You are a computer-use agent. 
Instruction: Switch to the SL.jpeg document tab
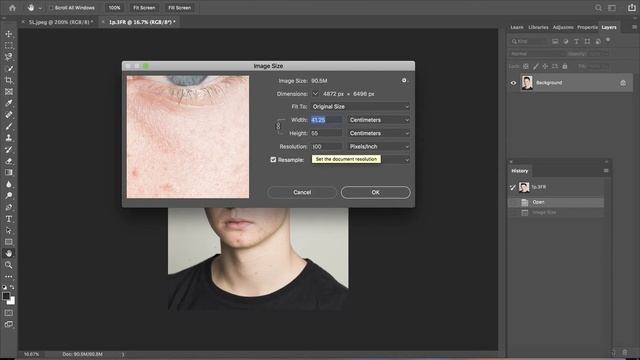coord(60,22)
